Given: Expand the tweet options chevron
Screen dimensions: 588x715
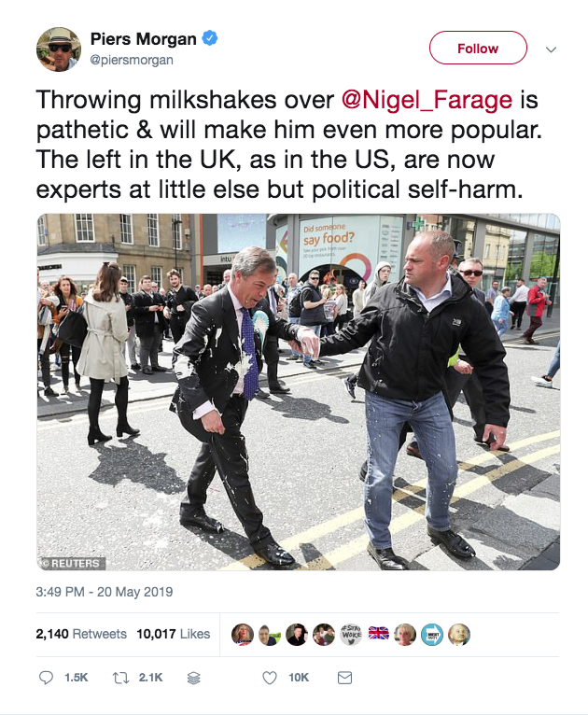Looking at the screenshot, I should [551, 49].
